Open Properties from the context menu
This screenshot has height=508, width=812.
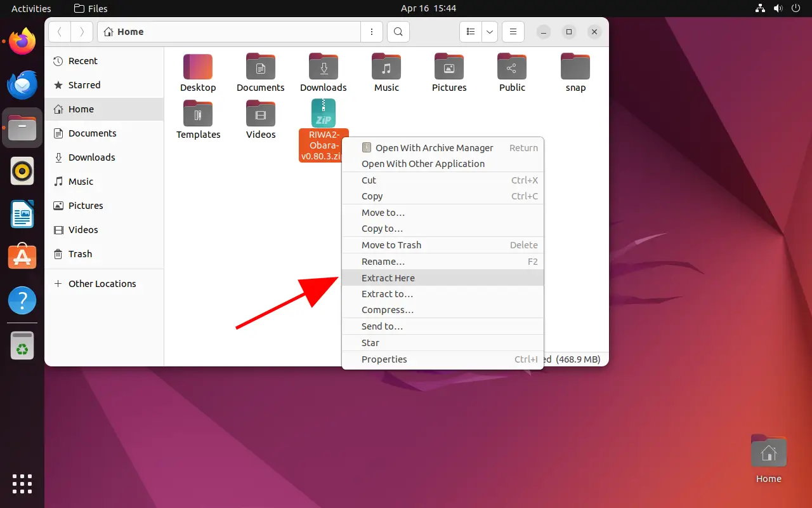384,359
